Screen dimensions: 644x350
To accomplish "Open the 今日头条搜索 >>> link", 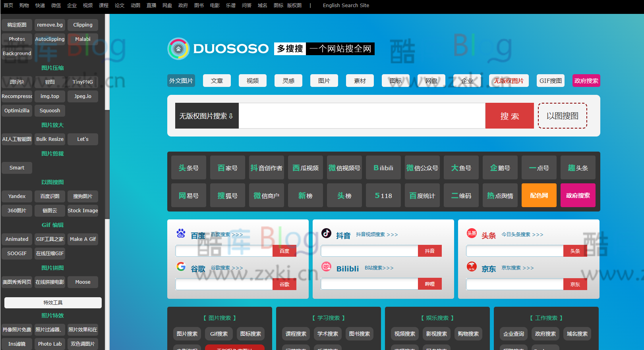I will (x=522, y=235).
